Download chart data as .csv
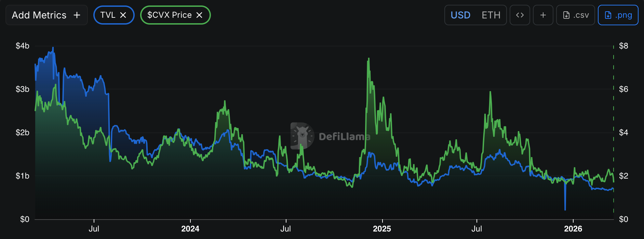 coord(576,15)
